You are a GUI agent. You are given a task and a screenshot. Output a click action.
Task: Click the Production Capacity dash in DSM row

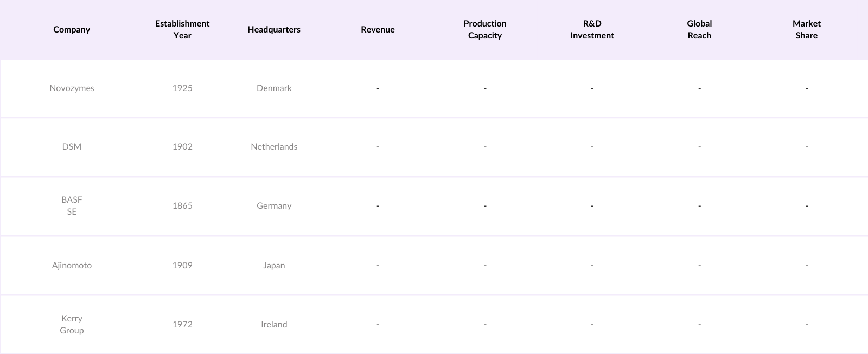point(485,146)
